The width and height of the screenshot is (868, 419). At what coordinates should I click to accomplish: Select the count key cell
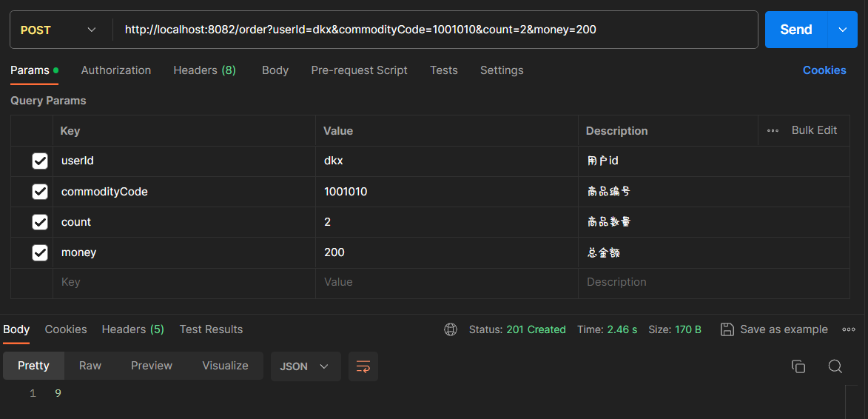[x=184, y=222]
